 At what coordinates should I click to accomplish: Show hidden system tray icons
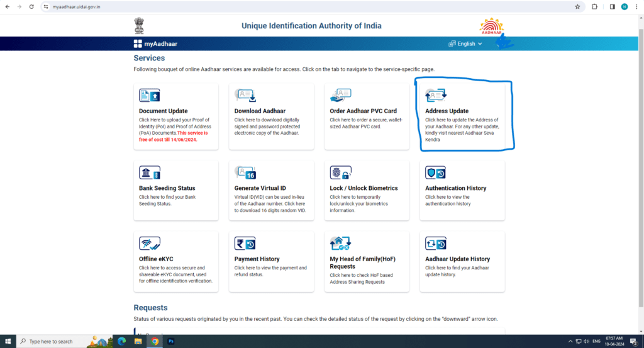(570, 342)
